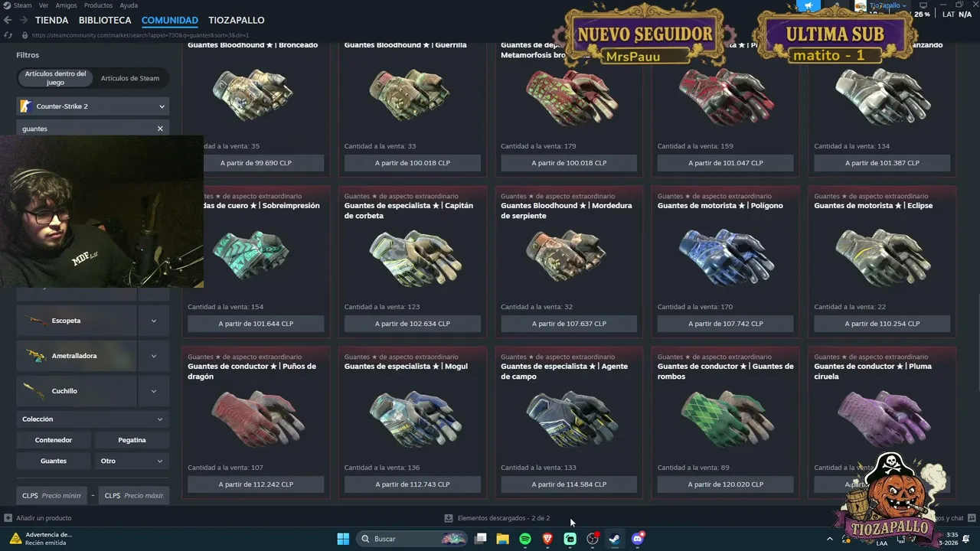Expand the Cuchillo options chevron
This screenshot has height=551, width=980.
[154, 391]
